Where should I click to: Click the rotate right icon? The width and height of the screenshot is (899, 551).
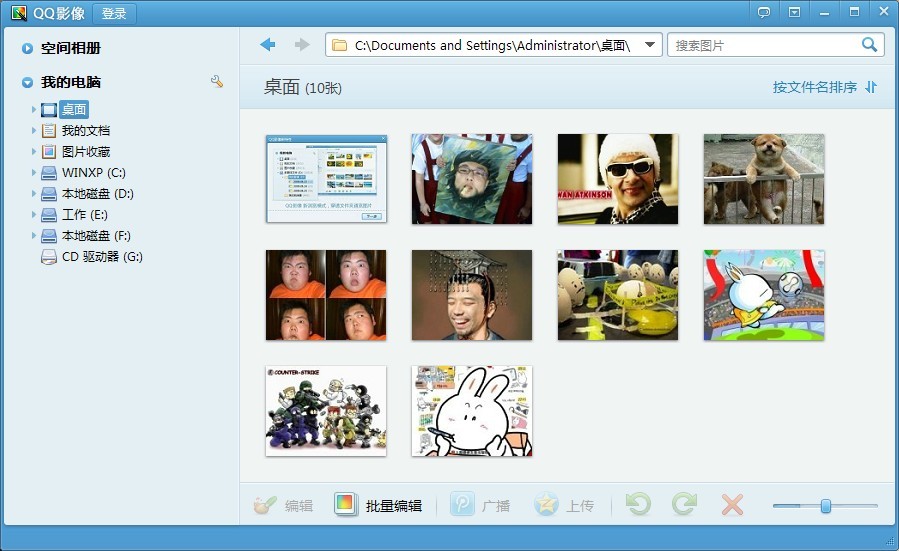pos(684,505)
